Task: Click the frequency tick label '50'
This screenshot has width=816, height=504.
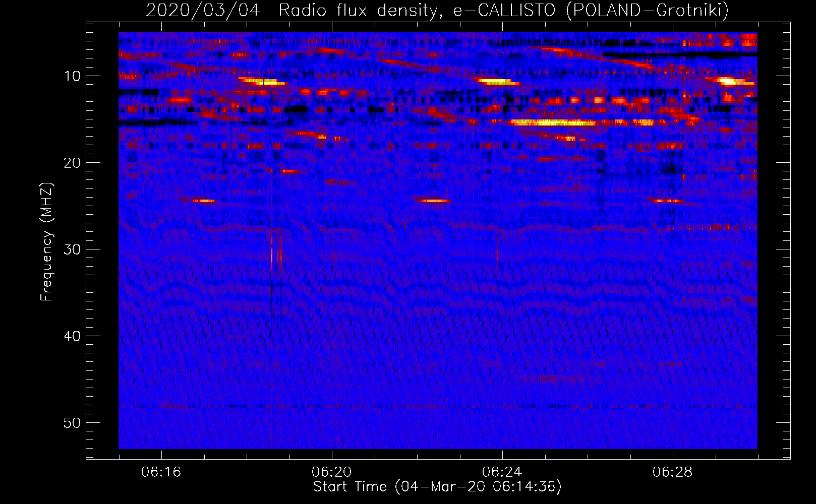Action: (73, 423)
